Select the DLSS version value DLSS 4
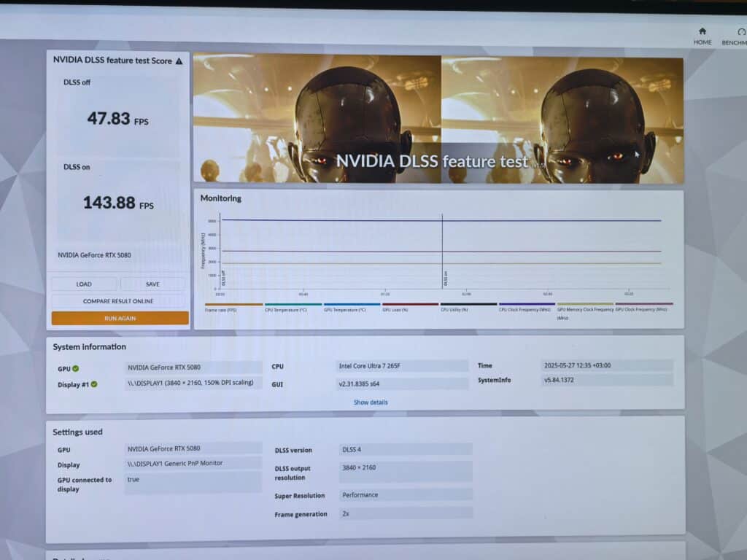The height and width of the screenshot is (560, 747). coord(406,449)
